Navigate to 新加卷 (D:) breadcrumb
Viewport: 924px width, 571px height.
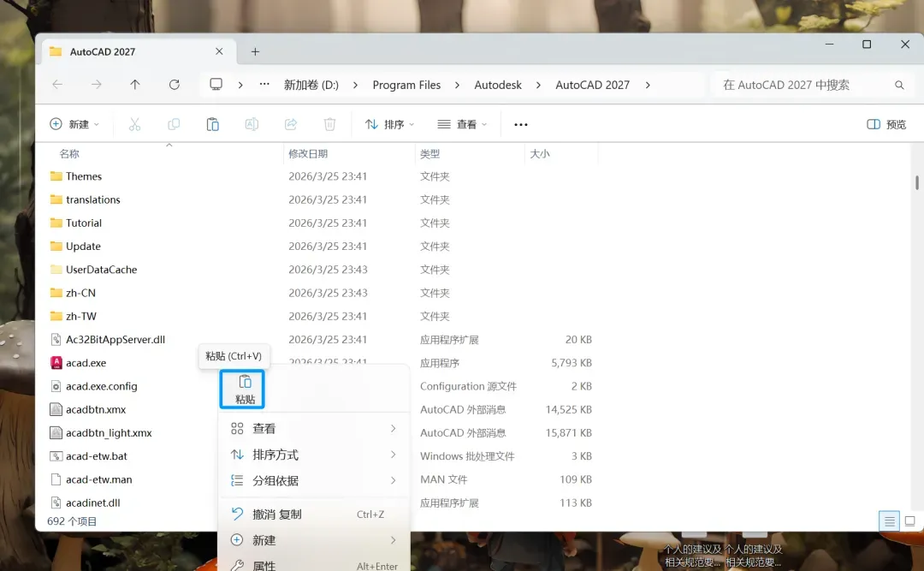(x=311, y=85)
